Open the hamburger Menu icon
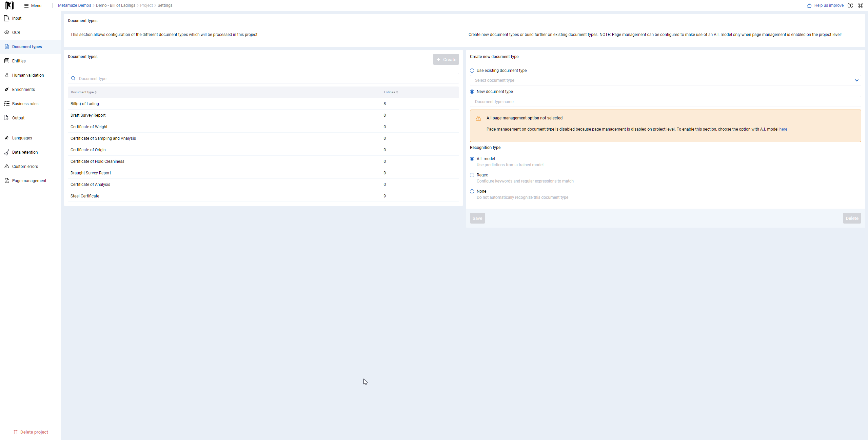The width and height of the screenshot is (868, 440). [x=26, y=6]
